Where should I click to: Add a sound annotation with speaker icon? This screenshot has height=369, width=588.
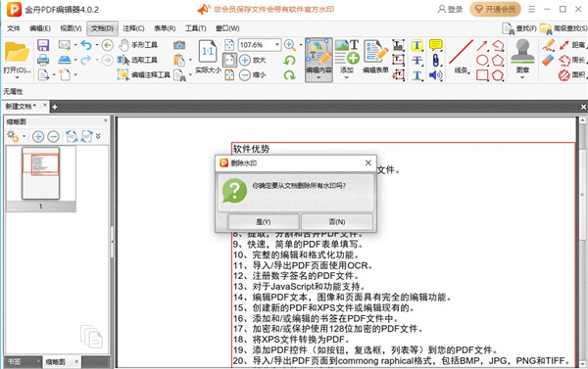[x=435, y=75]
